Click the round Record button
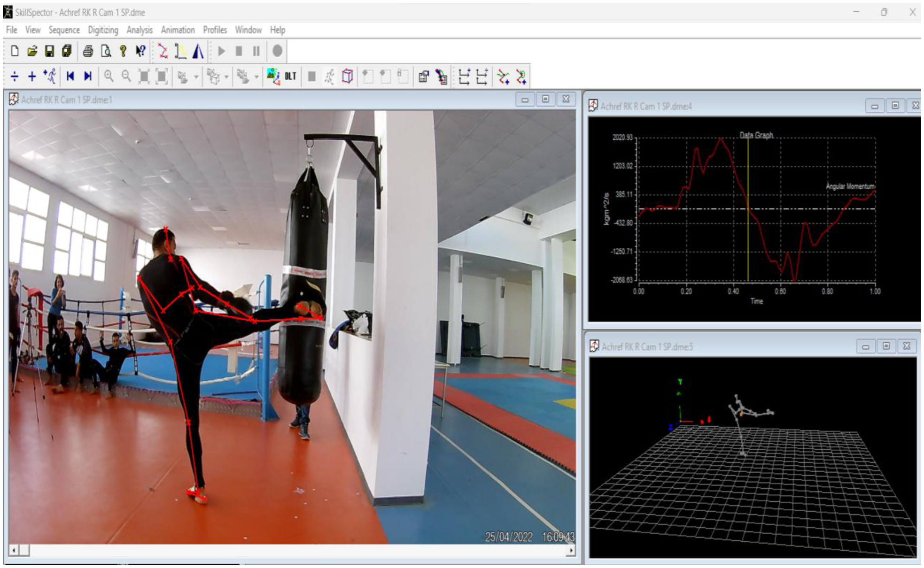Viewport: 924px width, 568px height. pyautogui.click(x=278, y=51)
